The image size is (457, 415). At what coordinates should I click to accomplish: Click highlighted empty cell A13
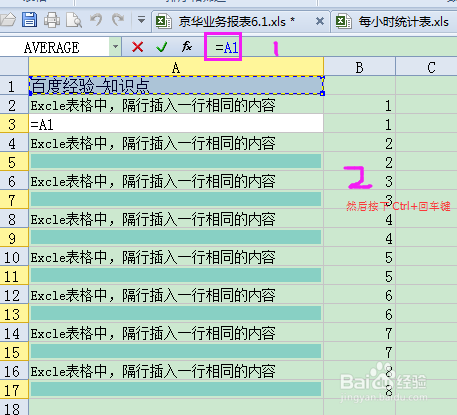tap(176, 314)
